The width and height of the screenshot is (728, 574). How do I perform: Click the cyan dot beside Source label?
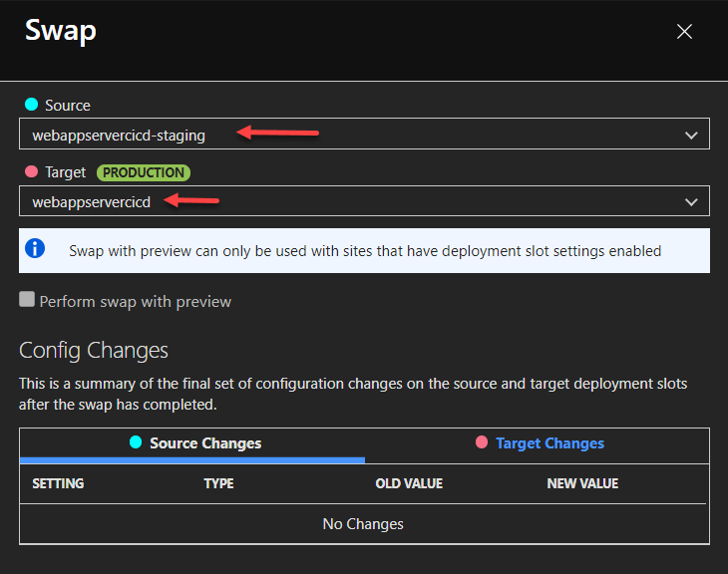(30, 105)
